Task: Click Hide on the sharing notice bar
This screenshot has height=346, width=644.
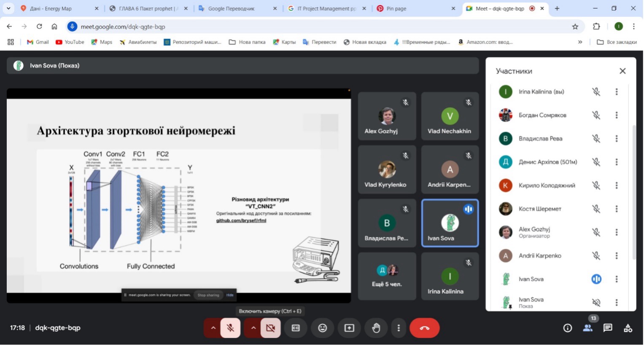Action: coord(230,295)
